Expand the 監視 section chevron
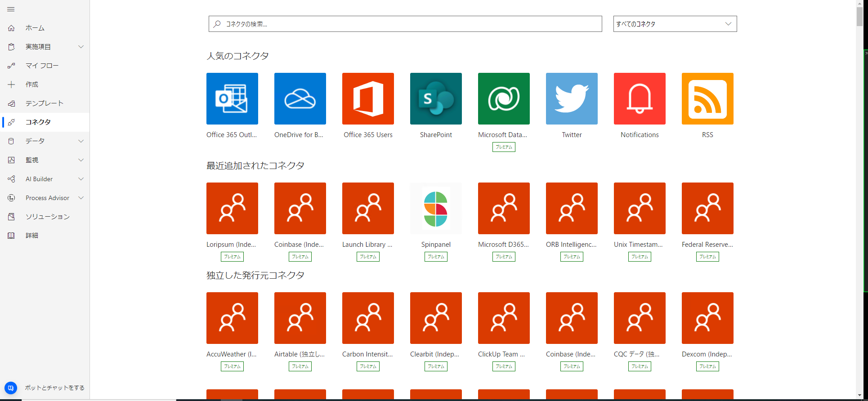 81,160
